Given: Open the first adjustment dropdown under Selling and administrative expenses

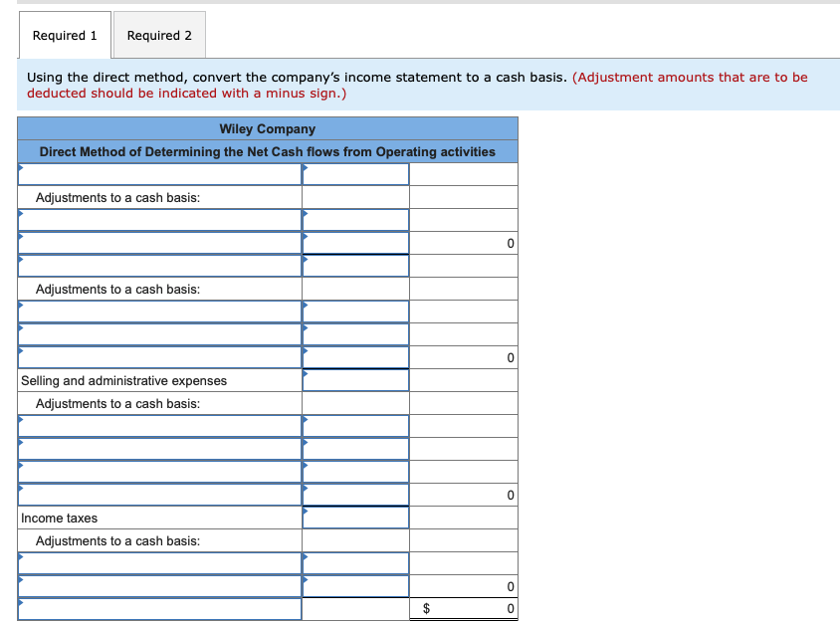Looking at the screenshot, I should coord(159,425).
